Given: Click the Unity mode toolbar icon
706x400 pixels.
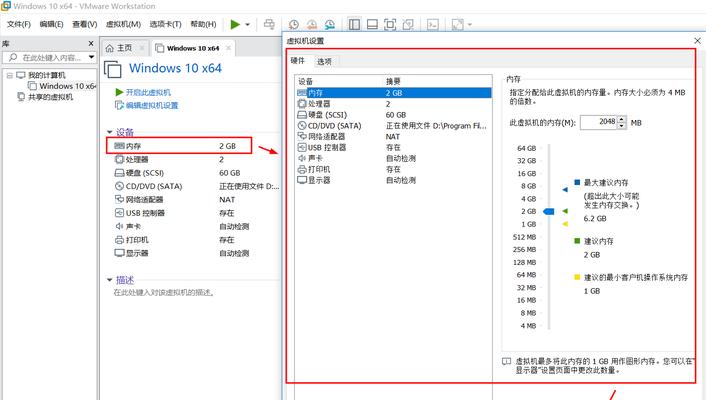Looking at the screenshot, I should tap(408, 24).
